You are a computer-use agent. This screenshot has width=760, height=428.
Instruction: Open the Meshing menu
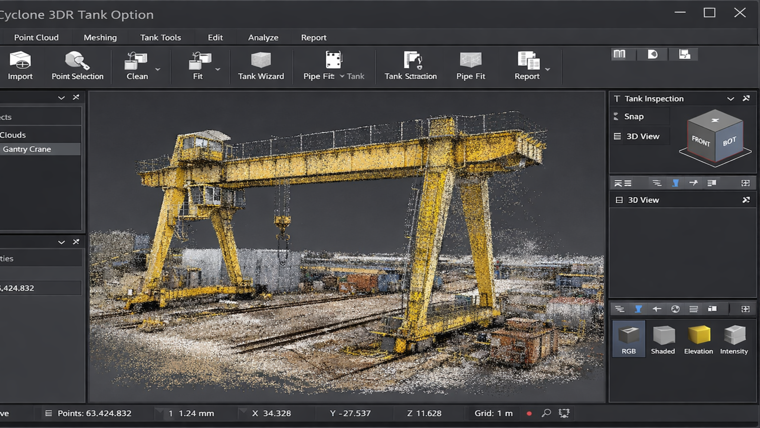point(100,37)
